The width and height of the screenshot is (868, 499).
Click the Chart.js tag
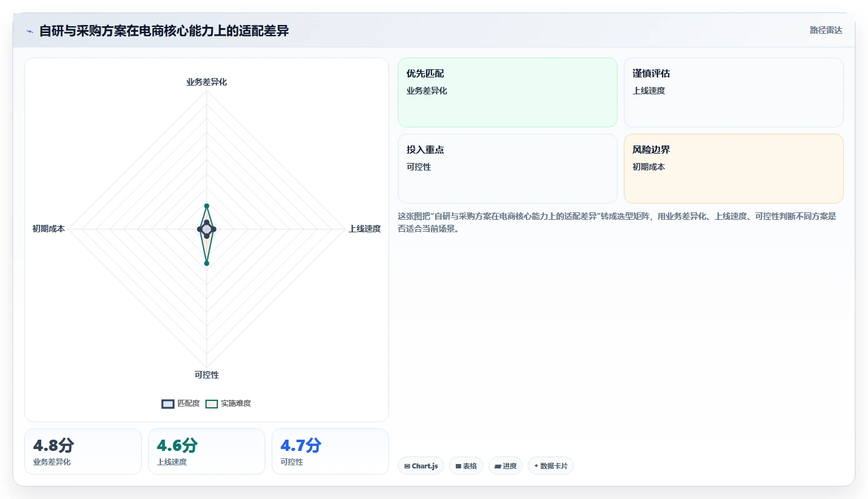(x=421, y=466)
